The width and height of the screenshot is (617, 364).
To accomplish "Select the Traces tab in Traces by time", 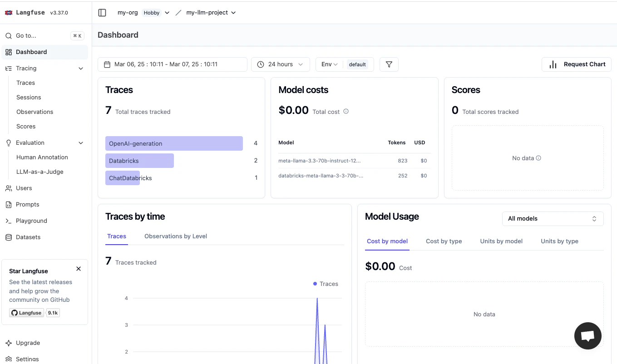I will (117, 236).
